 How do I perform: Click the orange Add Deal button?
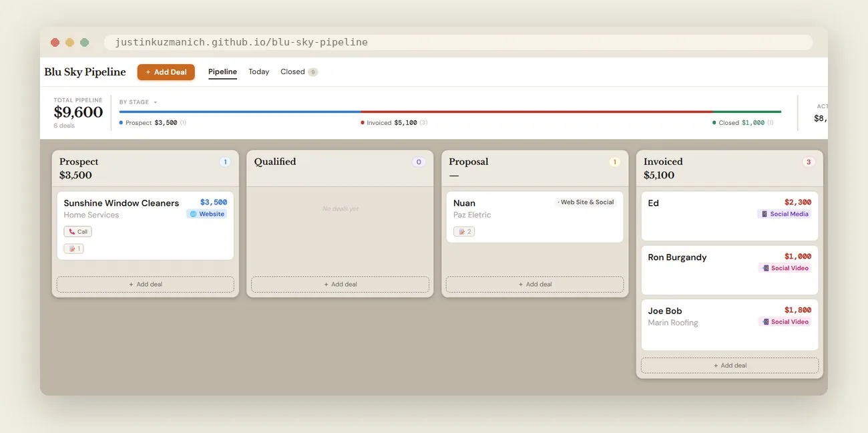[166, 72]
